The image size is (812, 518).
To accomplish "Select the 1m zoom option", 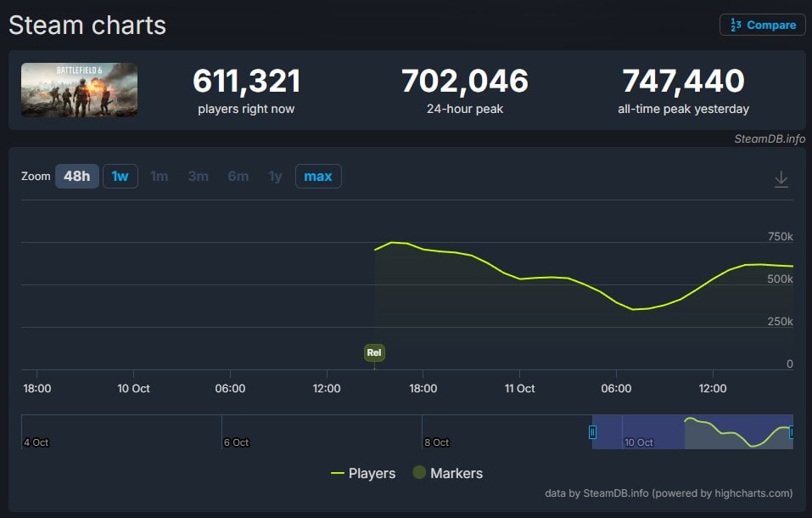I will [x=160, y=176].
